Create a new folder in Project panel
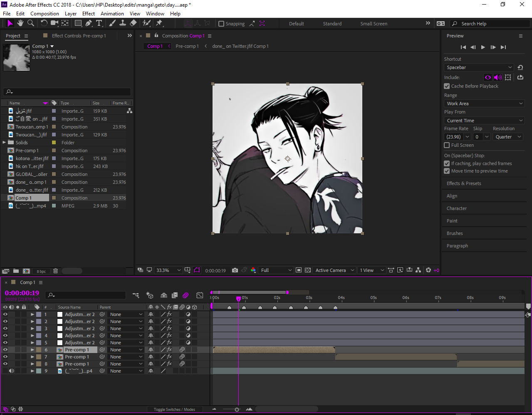The height and width of the screenshot is (415, 532). pos(16,271)
